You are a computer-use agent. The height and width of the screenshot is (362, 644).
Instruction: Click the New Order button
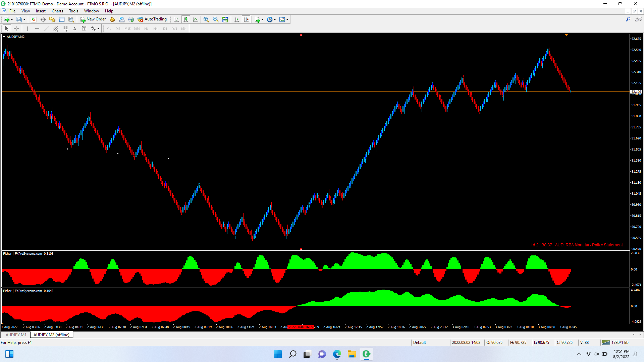[93, 19]
